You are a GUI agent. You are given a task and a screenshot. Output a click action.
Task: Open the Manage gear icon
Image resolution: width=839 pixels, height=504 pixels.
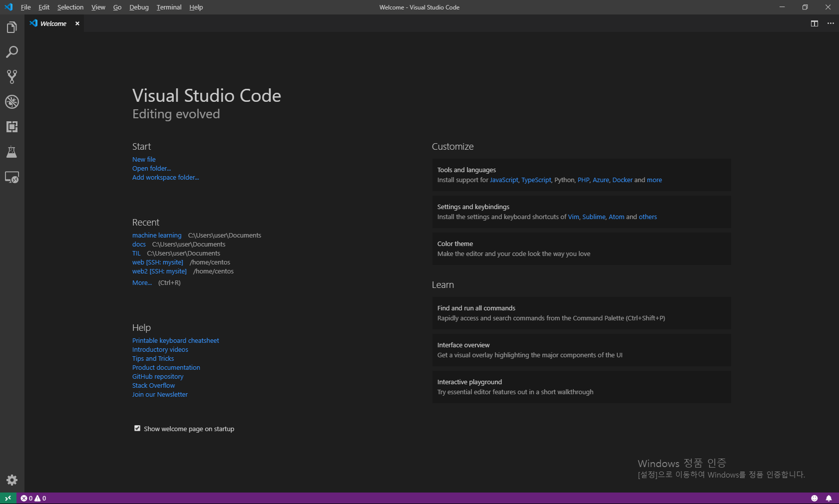coord(12,480)
